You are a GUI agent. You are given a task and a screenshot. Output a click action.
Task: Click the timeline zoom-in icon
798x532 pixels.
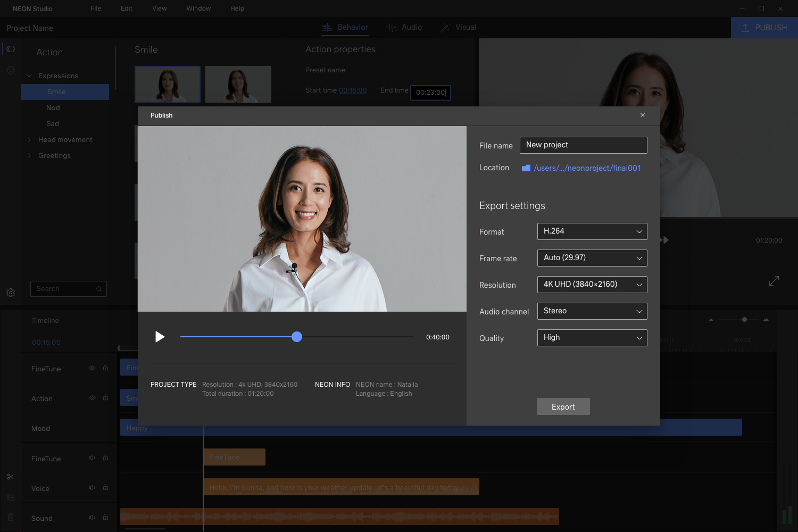click(x=766, y=320)
